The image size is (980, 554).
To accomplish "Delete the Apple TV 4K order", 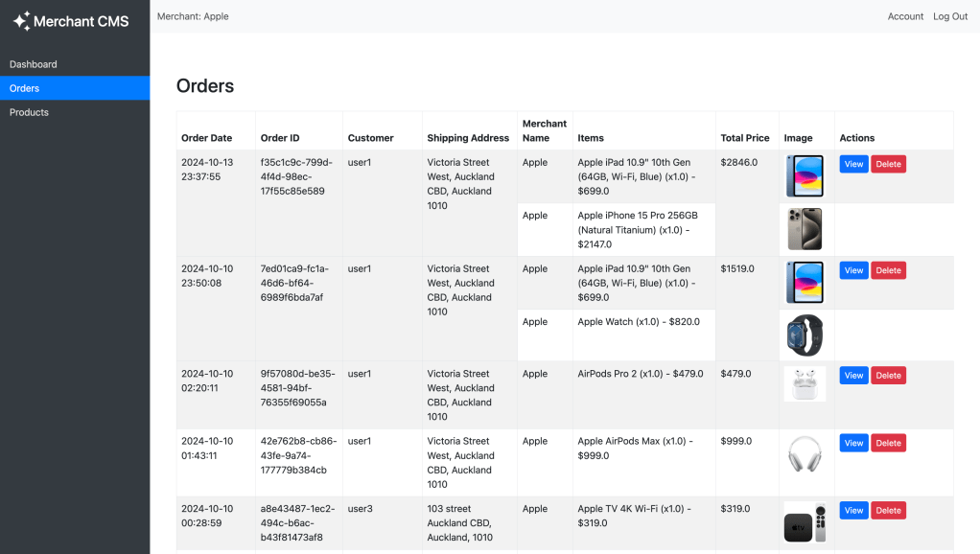I will (888, 511).
